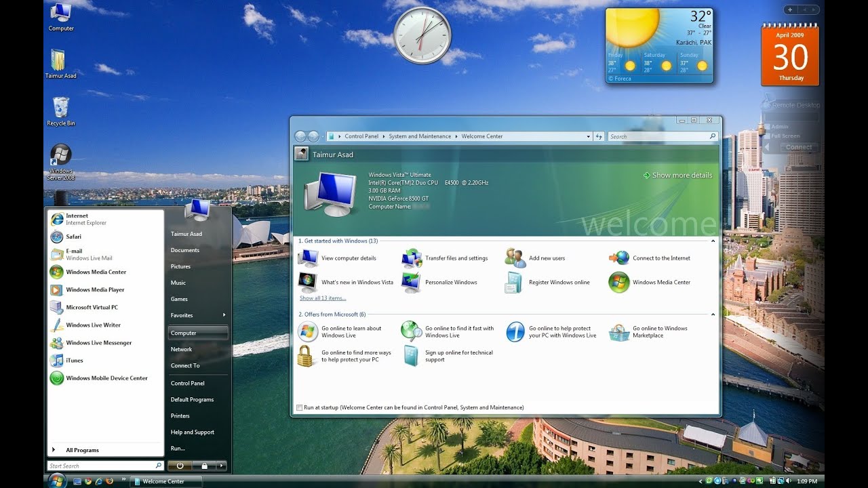Click Go online to help protect PC with Windows Live
This screenshot has height=488, width=868.
551,331
